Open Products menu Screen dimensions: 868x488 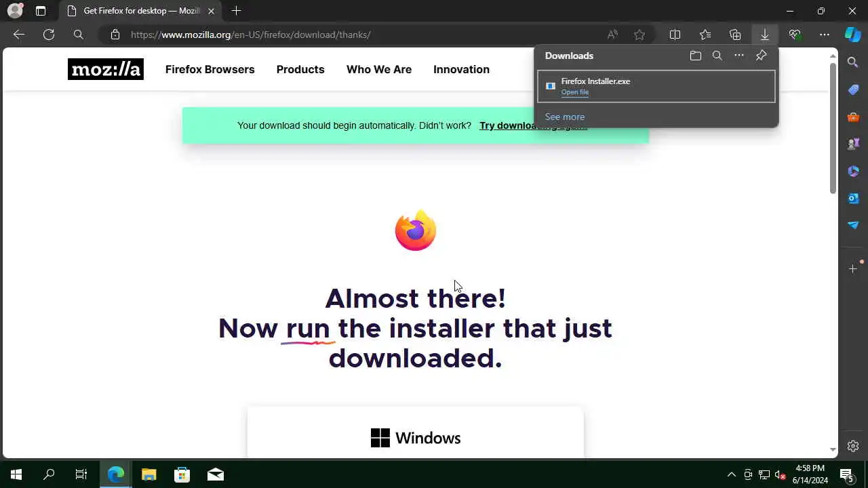pyautogui.click(x=300, y=69)
